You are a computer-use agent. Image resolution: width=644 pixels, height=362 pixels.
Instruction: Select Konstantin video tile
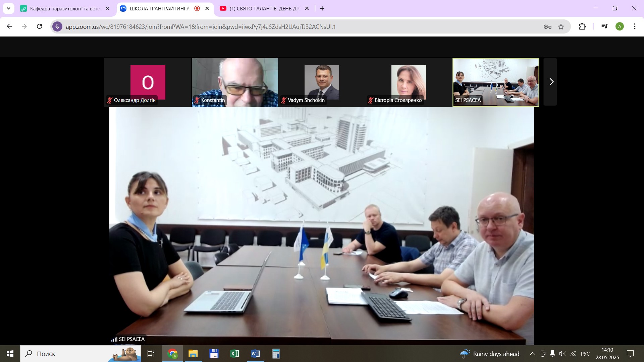[x=235, y=82]
